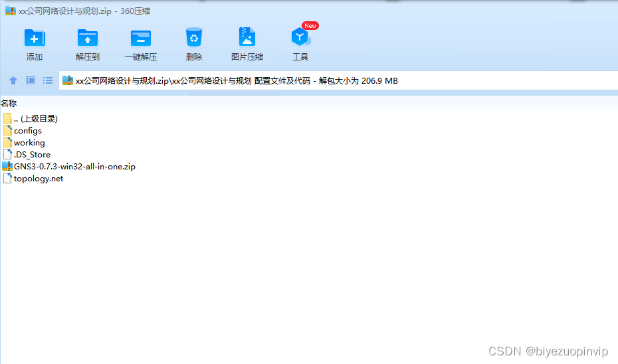618x364 pixels.
Task: Click the 解压到 (Extract to) icon
Action: click(x=88, y=39)
